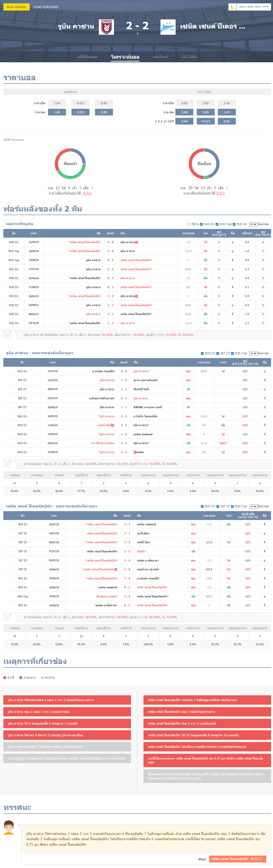Uncheck the RUS SC checkbox
The height and width of the screenshot is (868, 273).
[234, 224]
